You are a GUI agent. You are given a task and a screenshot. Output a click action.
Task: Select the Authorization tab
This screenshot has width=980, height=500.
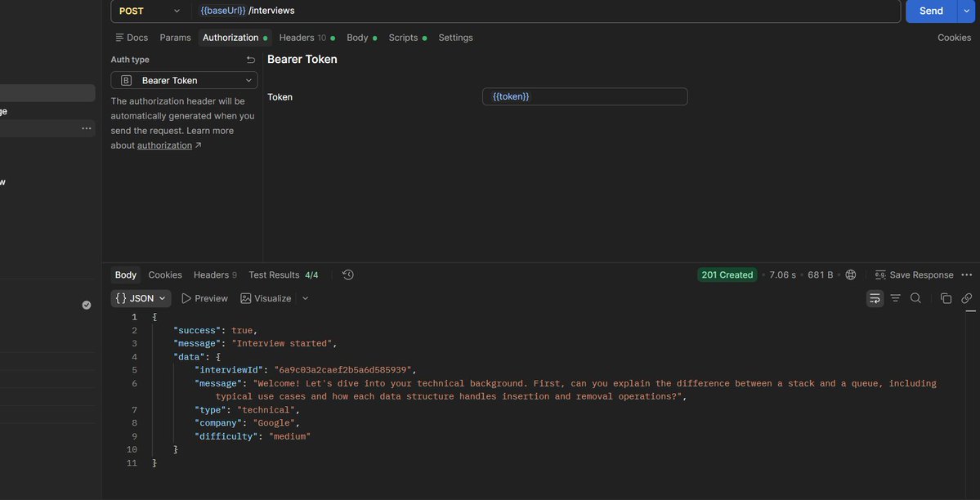[235, 38]
